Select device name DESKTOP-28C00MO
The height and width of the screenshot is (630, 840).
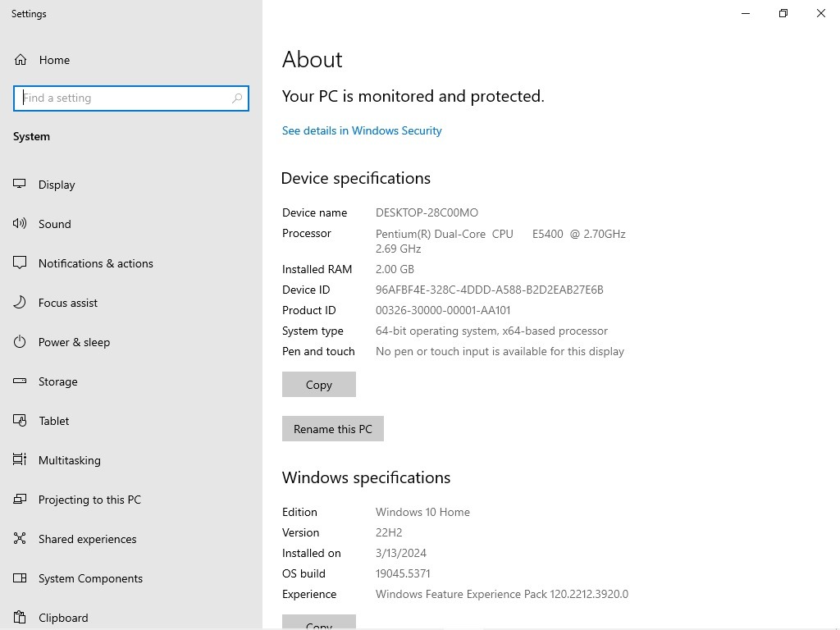coord(427,212)
